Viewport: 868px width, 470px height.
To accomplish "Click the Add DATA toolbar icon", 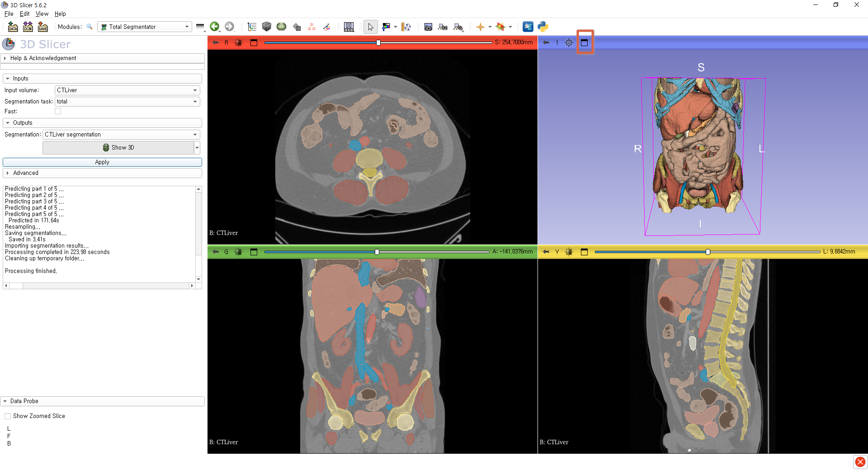I will (x=13, y=27).
